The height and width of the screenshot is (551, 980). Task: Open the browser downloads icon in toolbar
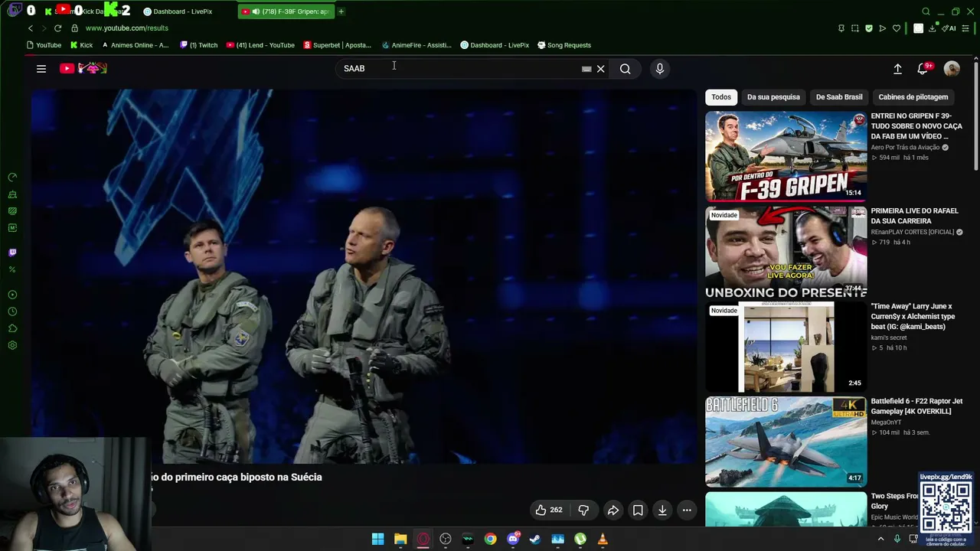[x=932, y=28]
